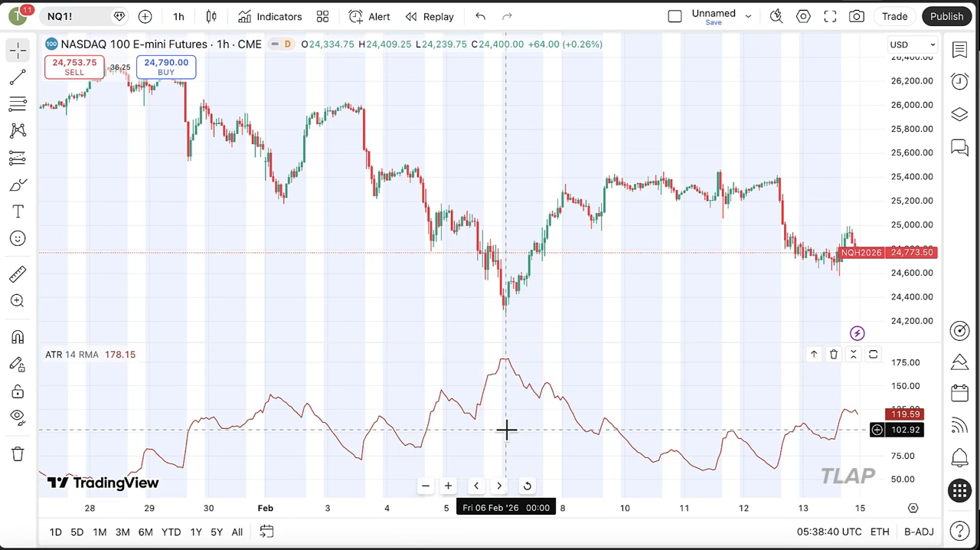Open the Fibonacci retracement tools
The image size is (980, 550).
click(18, 104)
